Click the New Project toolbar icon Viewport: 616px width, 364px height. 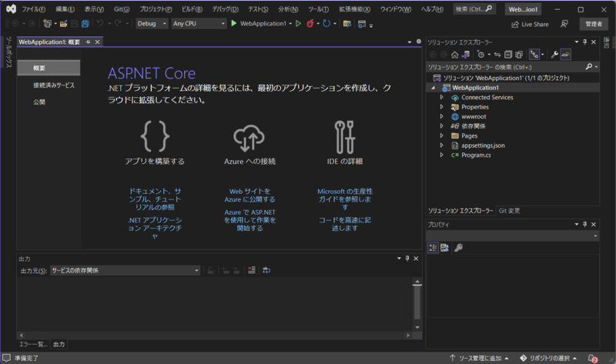coord(47,24)
